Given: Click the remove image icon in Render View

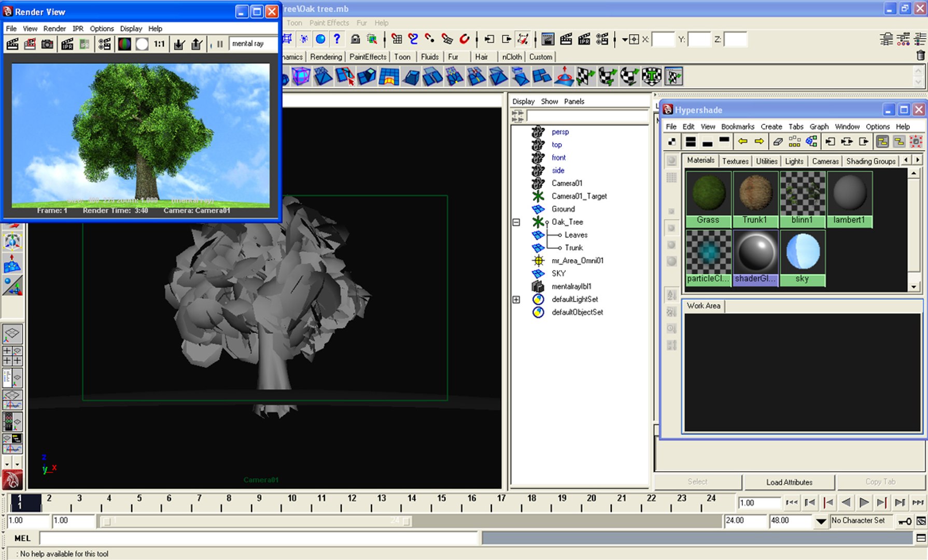Looking at the screenshot, I should click(196, 44).
